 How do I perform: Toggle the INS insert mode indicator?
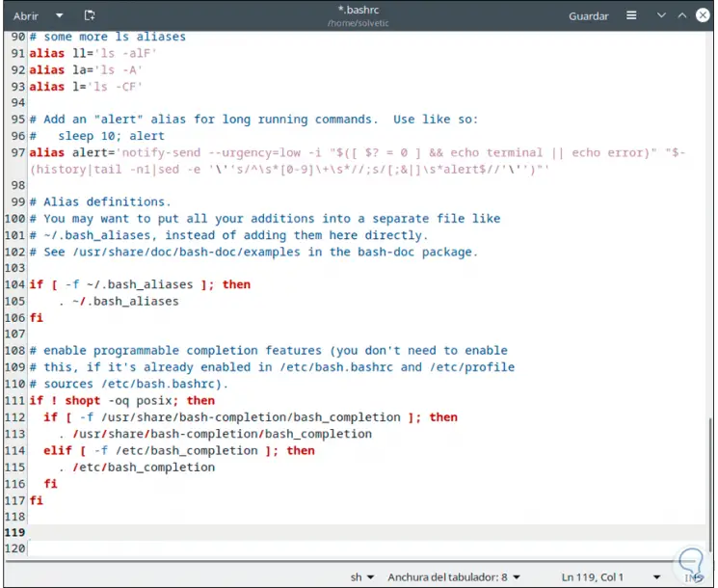coord(693,577)
